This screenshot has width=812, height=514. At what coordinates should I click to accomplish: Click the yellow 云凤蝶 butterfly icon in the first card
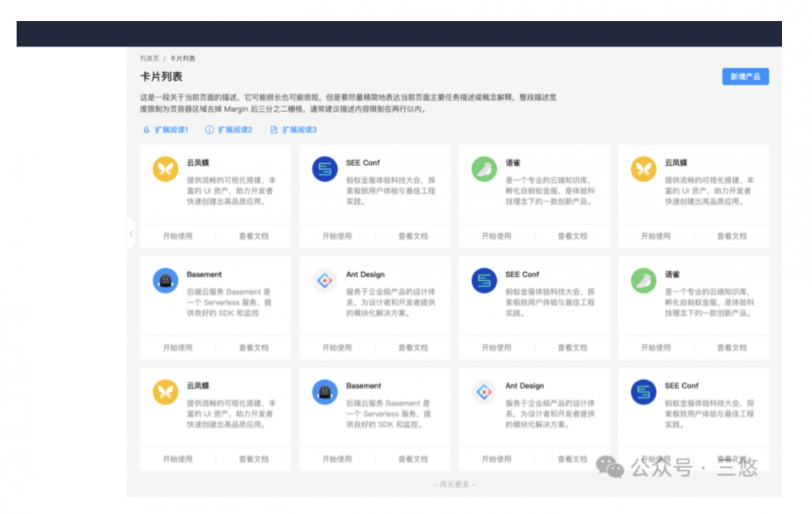(166, 169)
